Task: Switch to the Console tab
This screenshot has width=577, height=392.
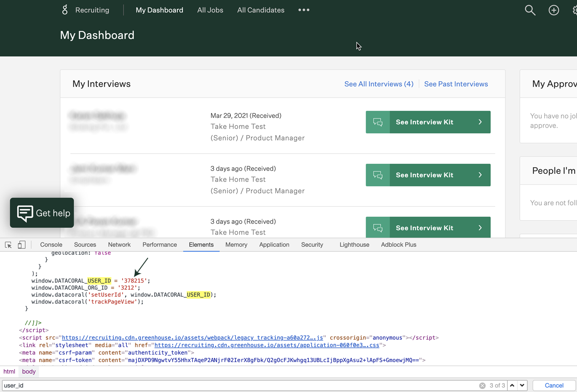Action: (51, 245)
